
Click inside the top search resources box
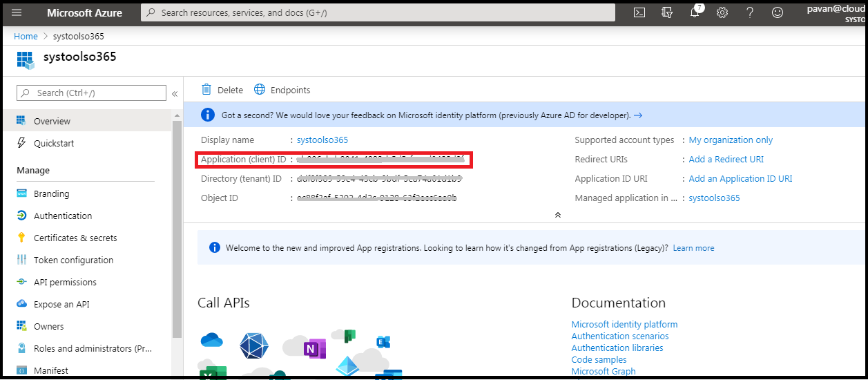point(378,12)
